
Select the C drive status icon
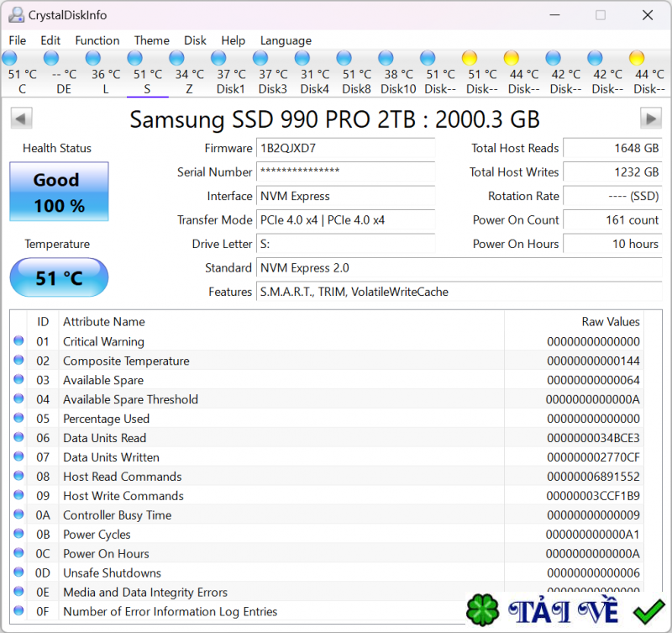pyautogui.click(x=10, y=58)
